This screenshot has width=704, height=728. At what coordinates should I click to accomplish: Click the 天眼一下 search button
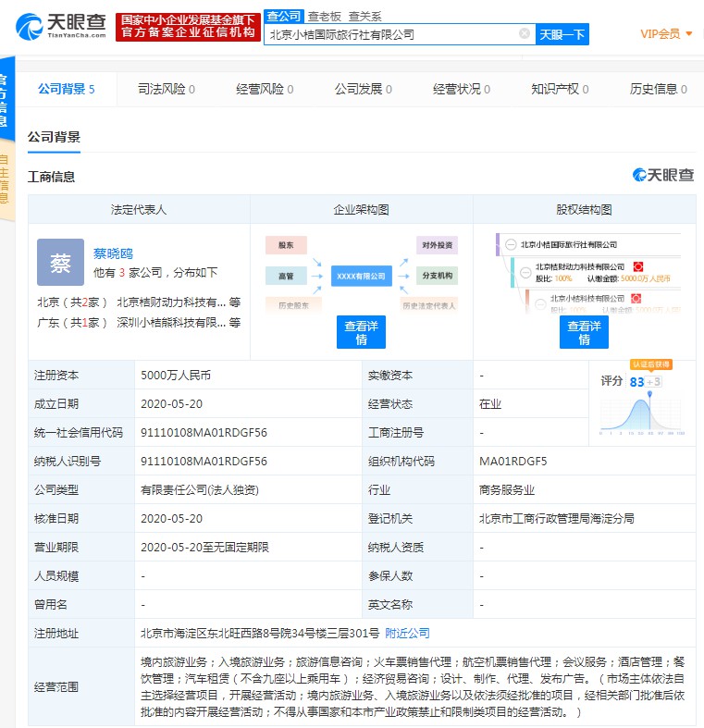562,34
